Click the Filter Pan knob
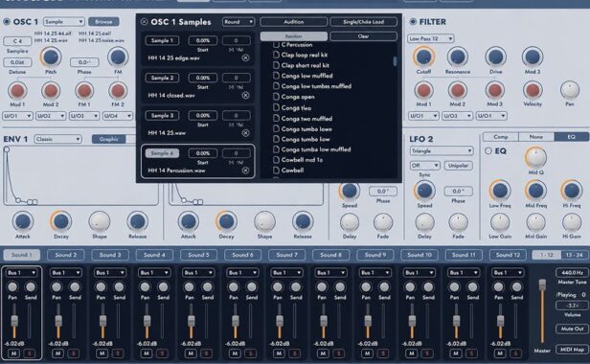The image size is (590, 364). coord(570,90)
